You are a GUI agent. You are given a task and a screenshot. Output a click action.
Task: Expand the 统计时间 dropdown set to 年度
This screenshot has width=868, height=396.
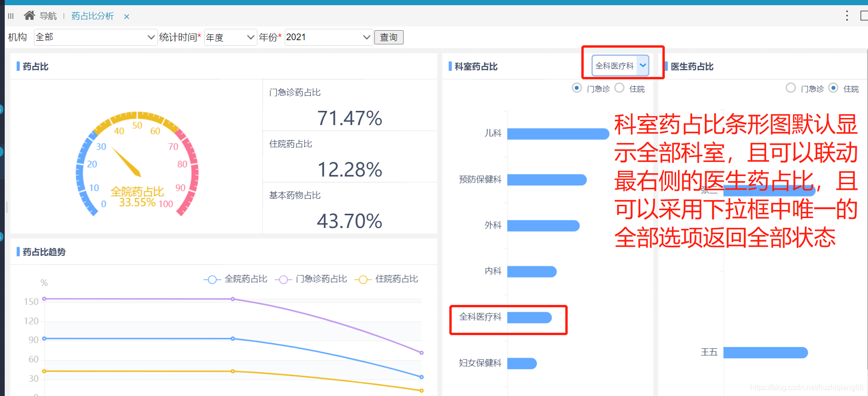(x=231, y=37)
